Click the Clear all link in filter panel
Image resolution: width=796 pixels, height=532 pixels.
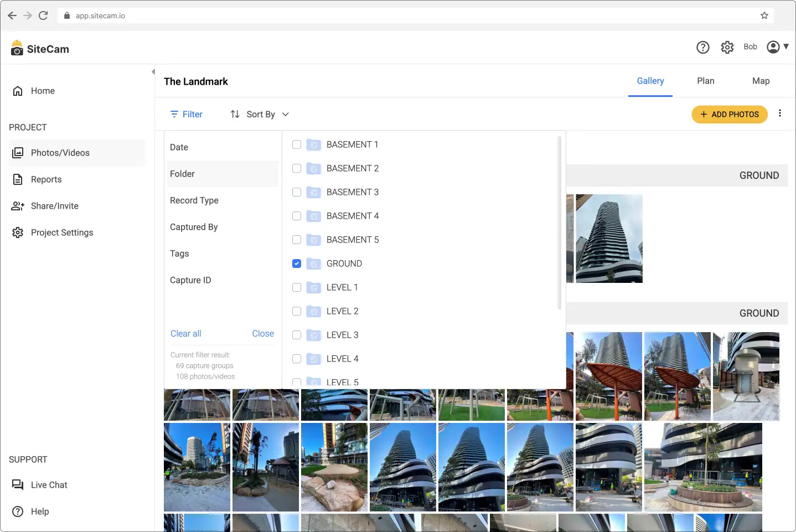click(x=185, y=333)
